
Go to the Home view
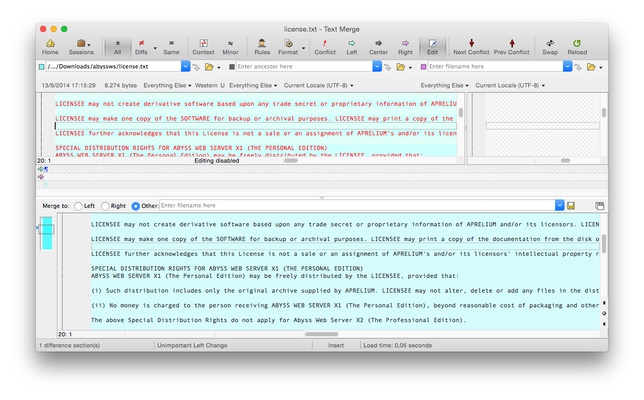click(50, 47)
